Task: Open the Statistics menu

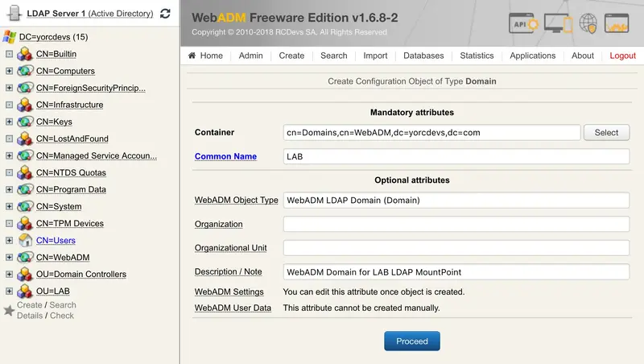Action: click(x=477, y=56)
